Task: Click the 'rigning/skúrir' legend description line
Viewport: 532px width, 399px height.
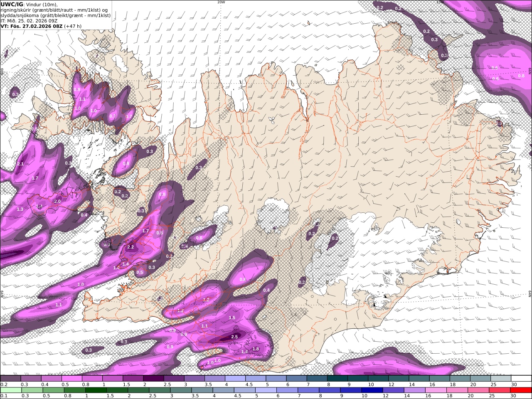Action: pos(54,10)
